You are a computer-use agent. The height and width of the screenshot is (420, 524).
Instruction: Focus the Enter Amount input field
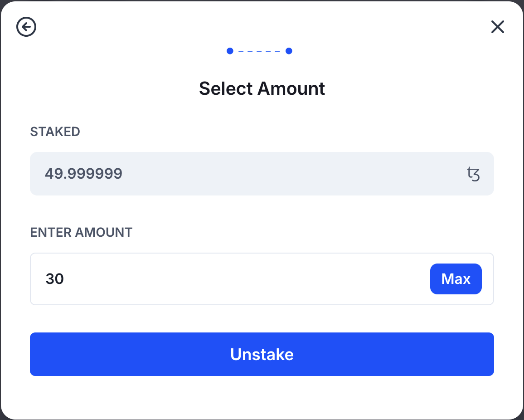[x=227, y=279]
